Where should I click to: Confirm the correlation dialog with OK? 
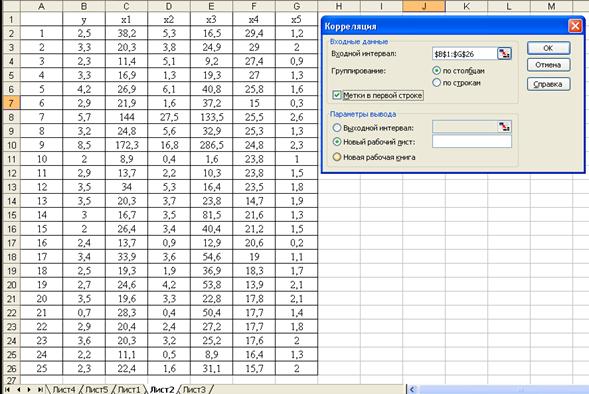click(x=548, y=48)
